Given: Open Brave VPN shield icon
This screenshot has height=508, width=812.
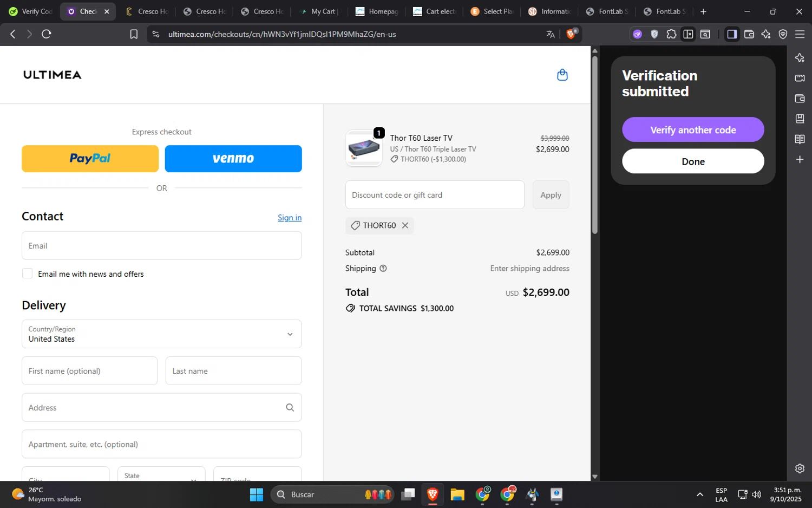Looking at the screenshot, I should click(x=783, y=34).
